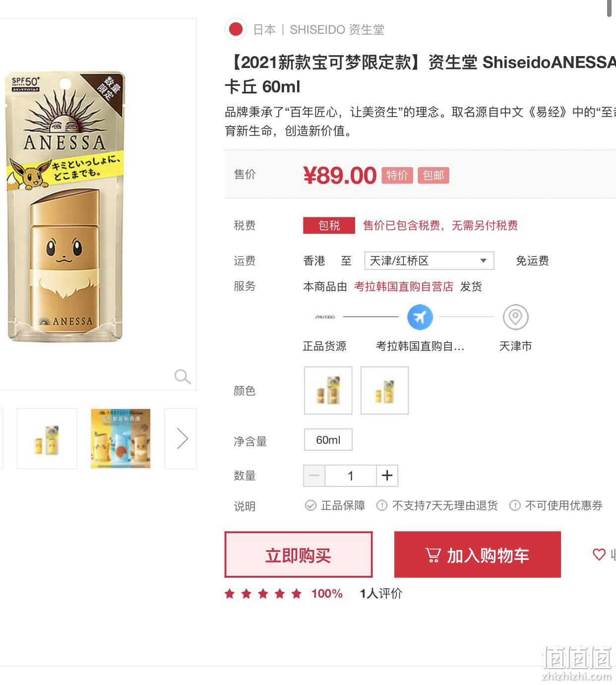Click the 加入购物车 button
The width and height of the screenshot is (616, 685).
point(477,554)
